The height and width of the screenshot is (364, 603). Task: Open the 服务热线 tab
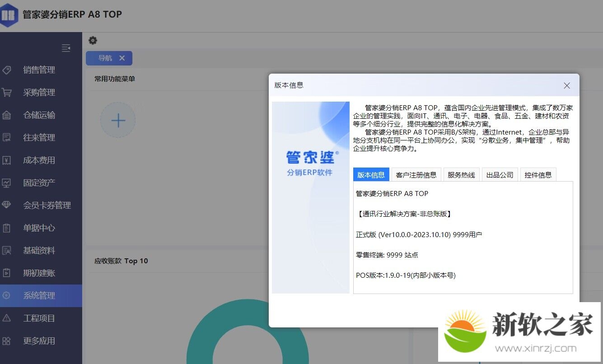click(462, 175)
